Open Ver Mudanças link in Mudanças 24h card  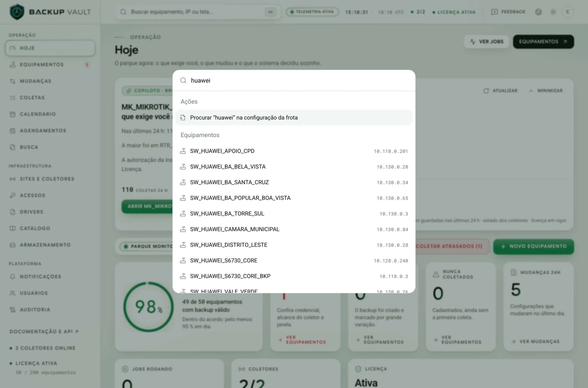535,342
